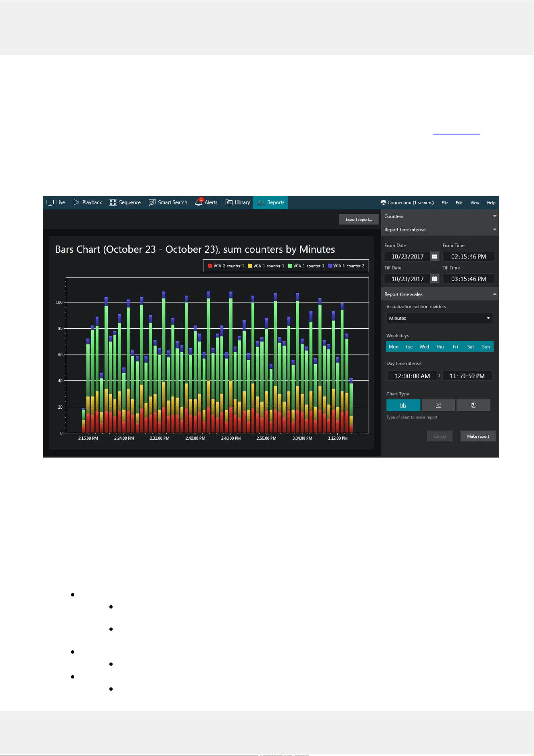
Task: Click the 'Visualization section dividers' label
Action: (416, 307)
